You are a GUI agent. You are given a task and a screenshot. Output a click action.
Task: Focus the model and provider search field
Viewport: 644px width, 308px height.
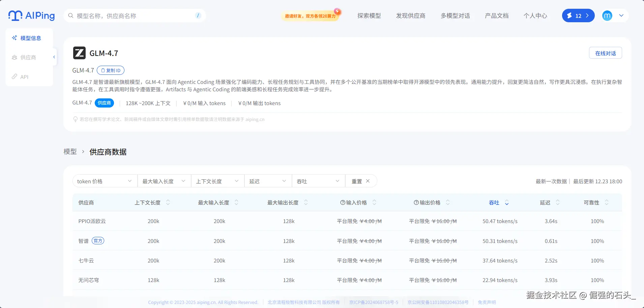click(135, 16)
